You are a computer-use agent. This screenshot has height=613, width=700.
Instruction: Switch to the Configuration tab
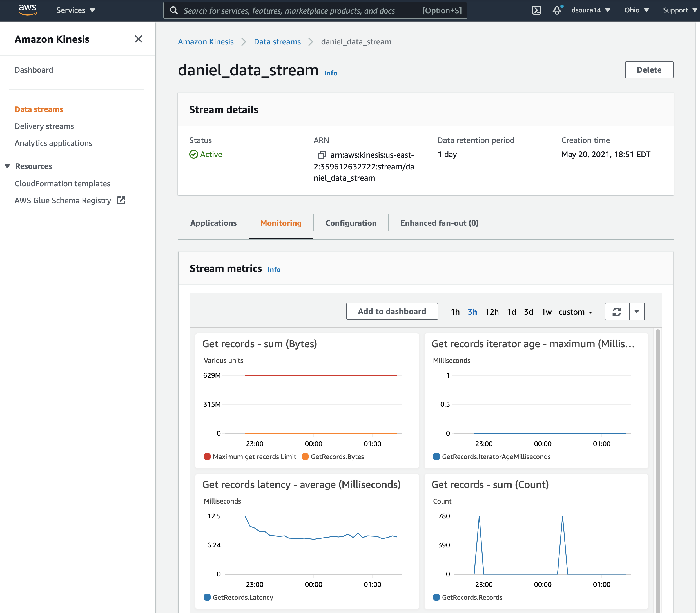(x=351, y=223)
